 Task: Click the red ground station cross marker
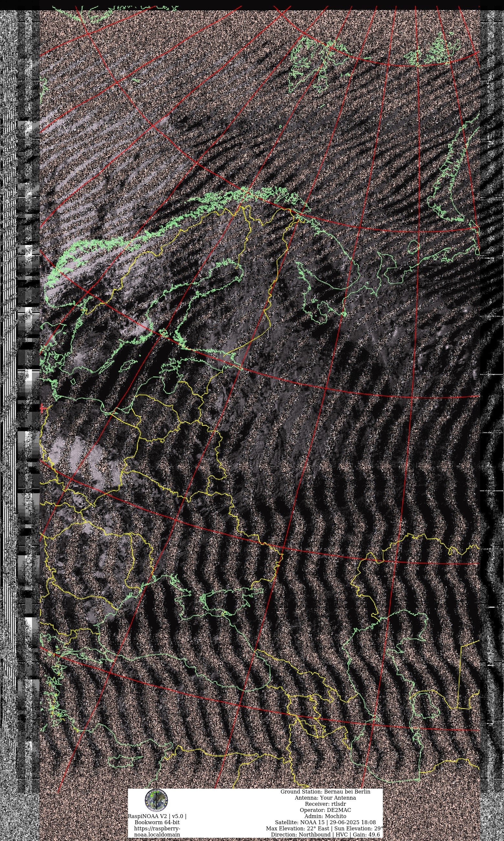(43, 408)
